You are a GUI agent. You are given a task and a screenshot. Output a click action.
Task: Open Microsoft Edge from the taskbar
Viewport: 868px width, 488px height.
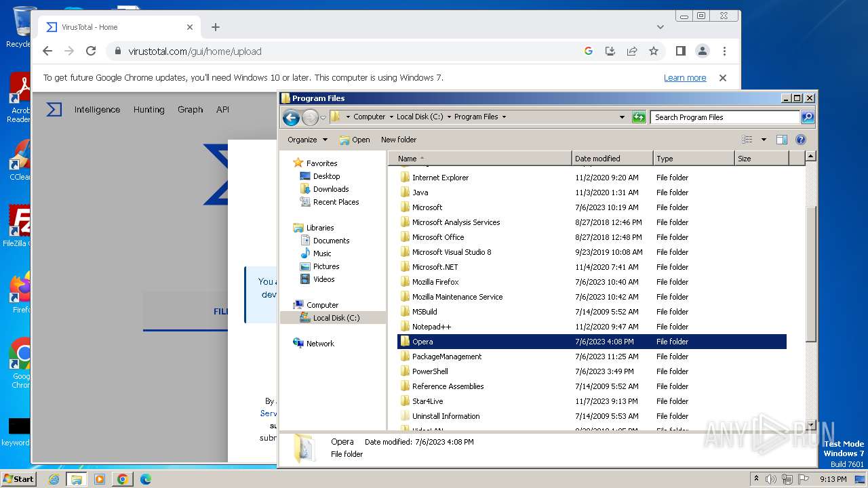[145, 479]
